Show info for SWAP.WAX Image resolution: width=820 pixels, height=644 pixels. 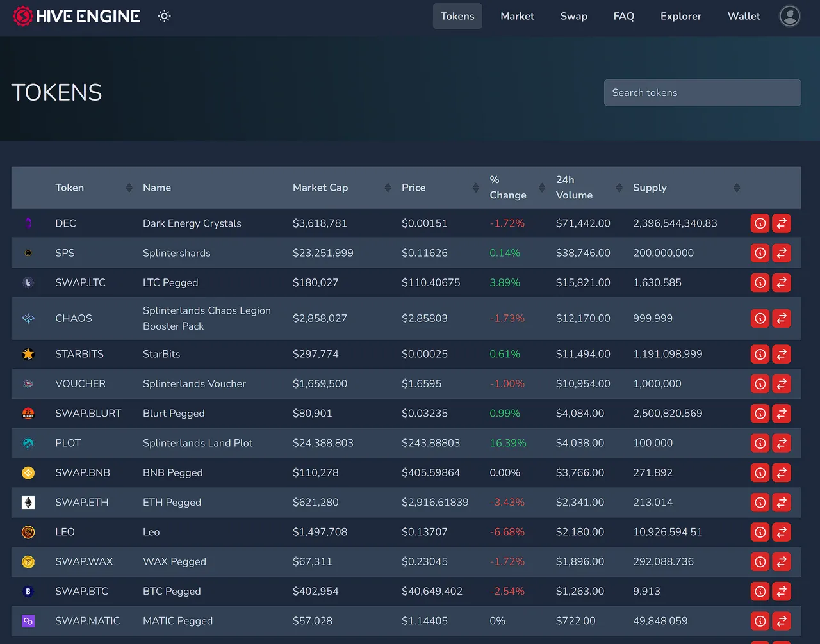coord(760,561)
